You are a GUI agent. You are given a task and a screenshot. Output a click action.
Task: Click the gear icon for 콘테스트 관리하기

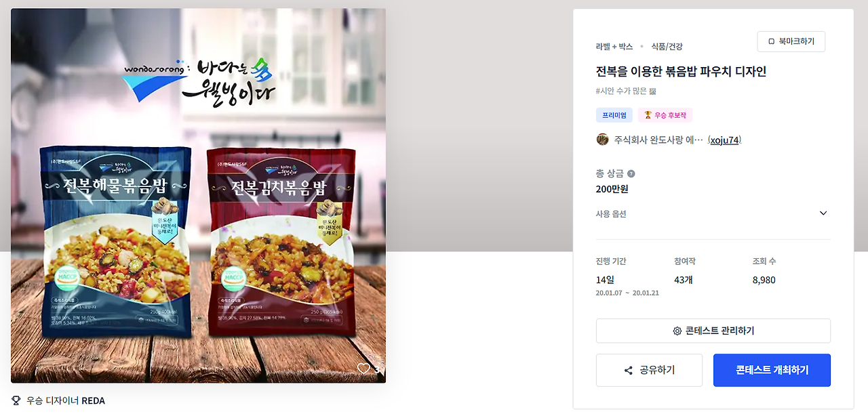[677, 331]
